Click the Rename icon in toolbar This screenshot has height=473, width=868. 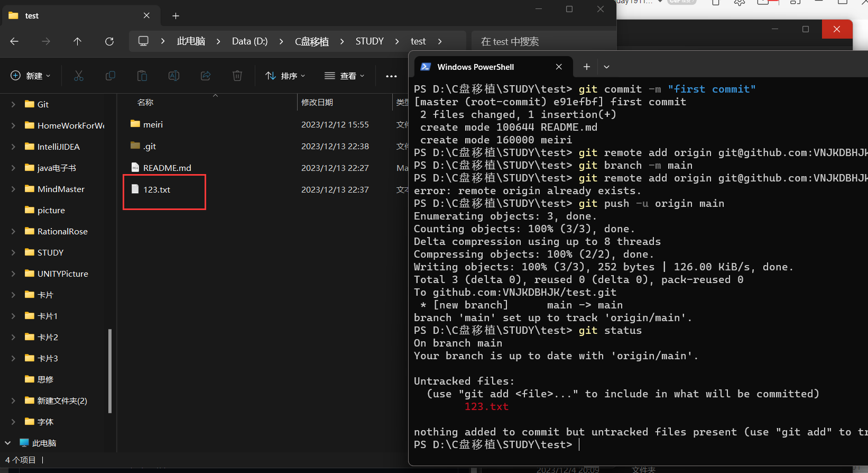pyautogui.click(x=174, y=76)
